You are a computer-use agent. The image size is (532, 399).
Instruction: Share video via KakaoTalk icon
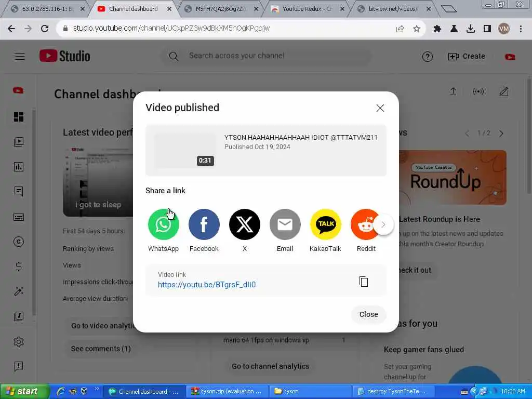coord(326,224)
